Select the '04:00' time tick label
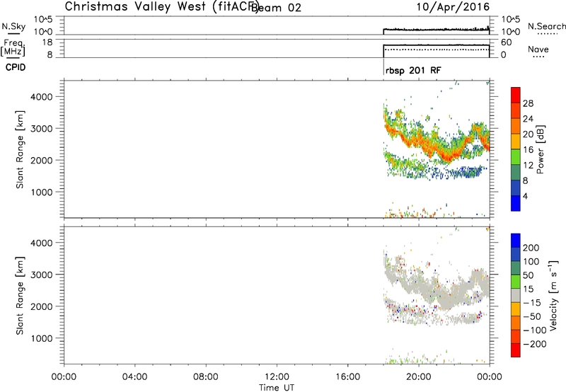The image size is (566, 392). pos(134,377)
